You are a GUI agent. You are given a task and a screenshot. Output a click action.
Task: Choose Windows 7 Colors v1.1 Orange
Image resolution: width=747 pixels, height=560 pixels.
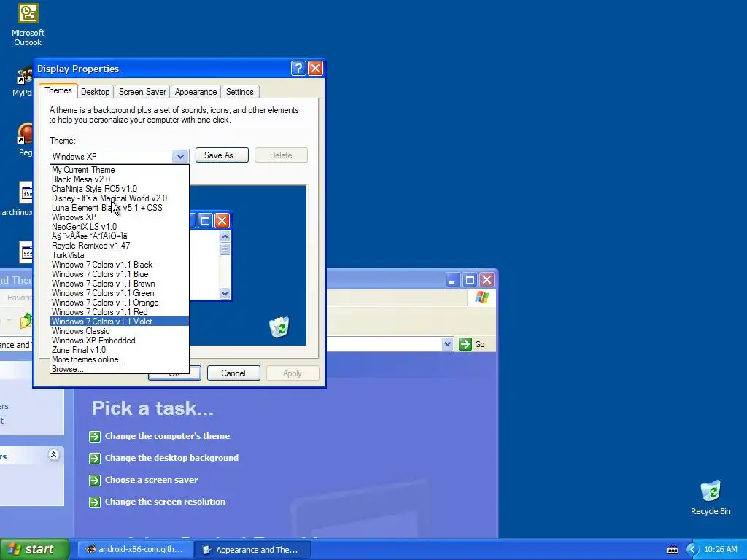click(x=120, y=303)
